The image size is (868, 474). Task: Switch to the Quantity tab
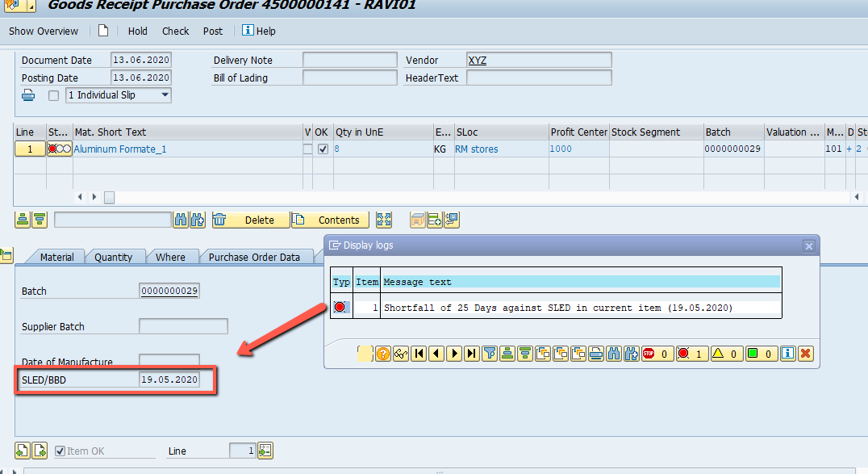pos(115,257)
